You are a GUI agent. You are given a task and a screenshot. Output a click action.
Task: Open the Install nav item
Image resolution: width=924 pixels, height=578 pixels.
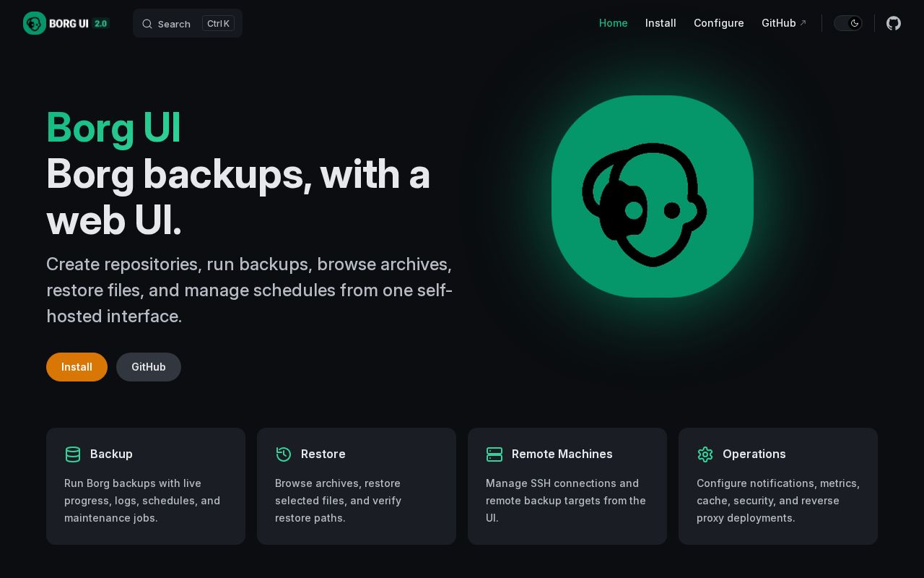tap(661, 23)
